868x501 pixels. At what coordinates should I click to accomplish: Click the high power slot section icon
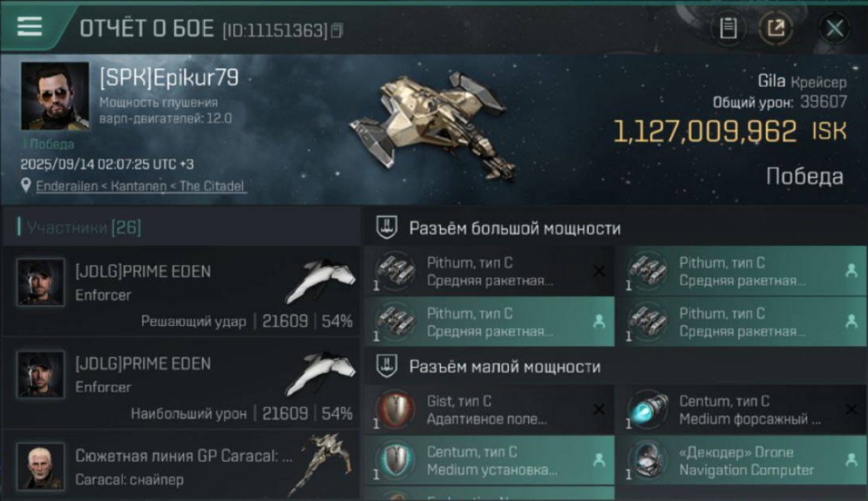387,228
